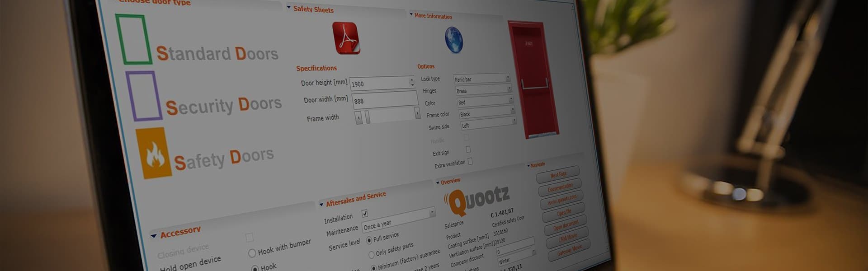Click the Quootz logo in Overview
The width and height of the screenshot is (868, 271).
click(x=478, y=200)
